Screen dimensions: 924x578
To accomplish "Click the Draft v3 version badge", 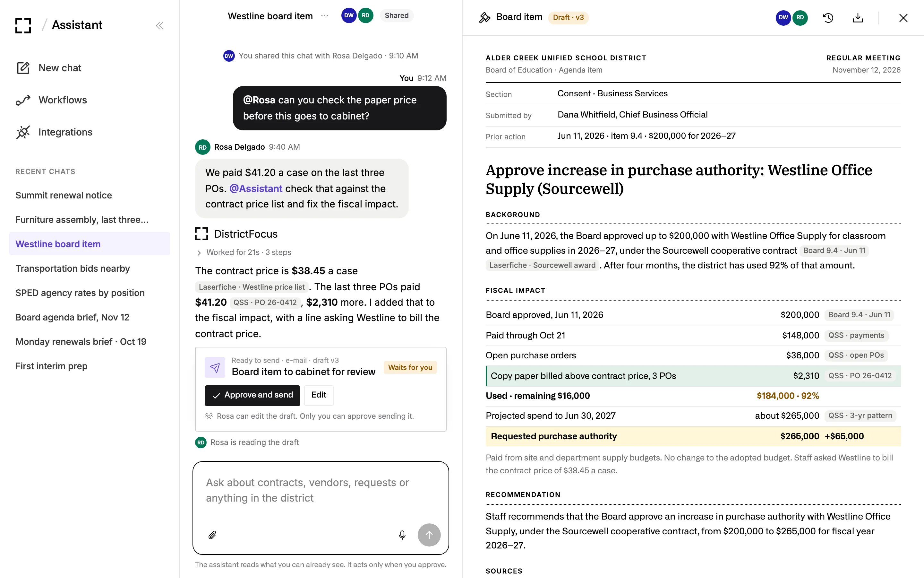I will pos(568,18).
